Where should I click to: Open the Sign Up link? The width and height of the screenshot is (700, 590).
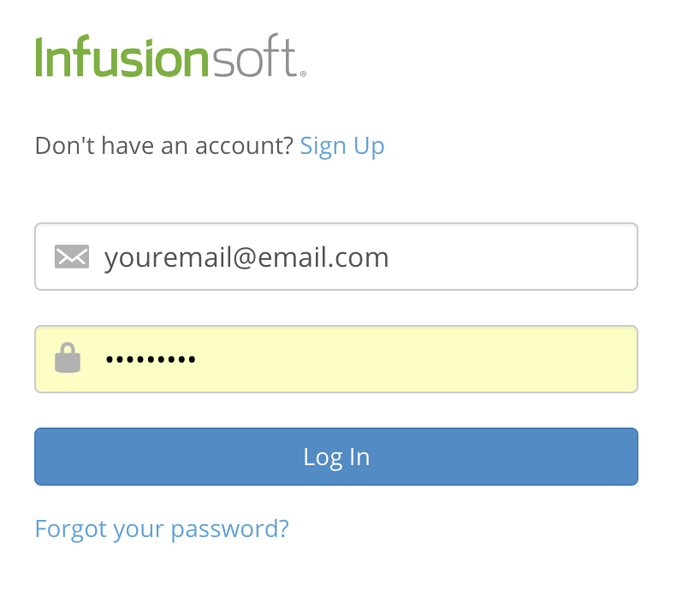[342, 146]
